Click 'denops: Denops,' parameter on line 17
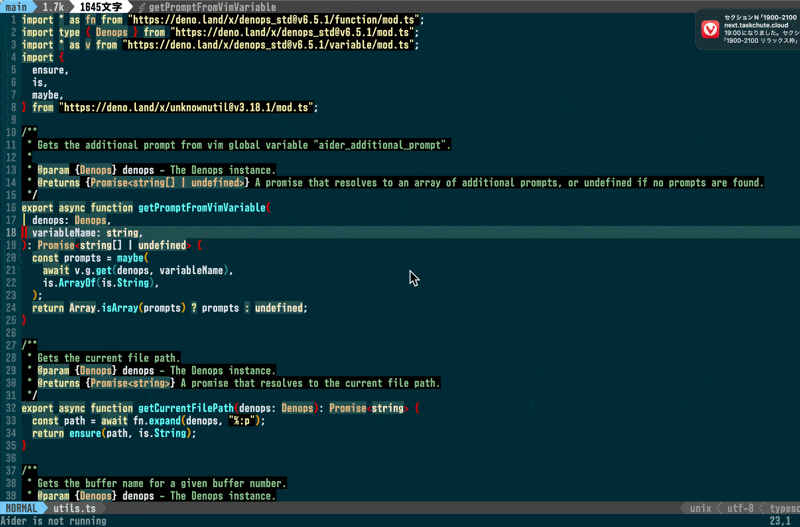800x527 pixels. tap(71, 220)
